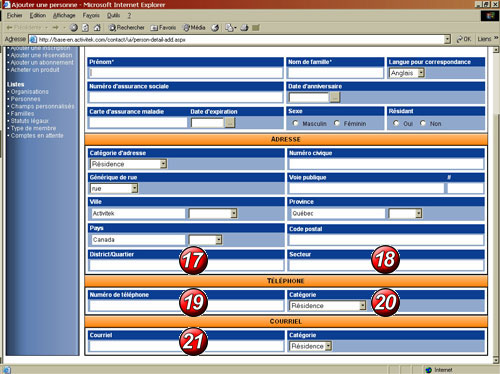Open the dropdown next to Province field
The image size is (500, 374).
click(x=405, y=213)
